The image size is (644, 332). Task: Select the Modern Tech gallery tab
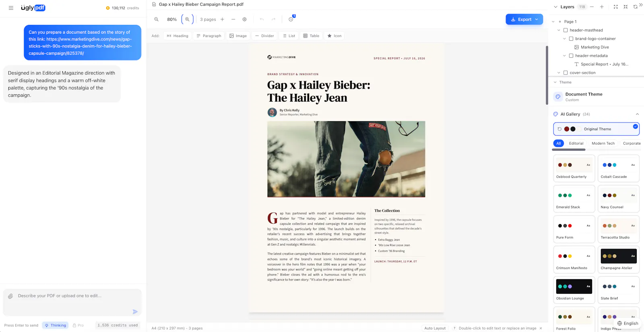coord(603,143)
